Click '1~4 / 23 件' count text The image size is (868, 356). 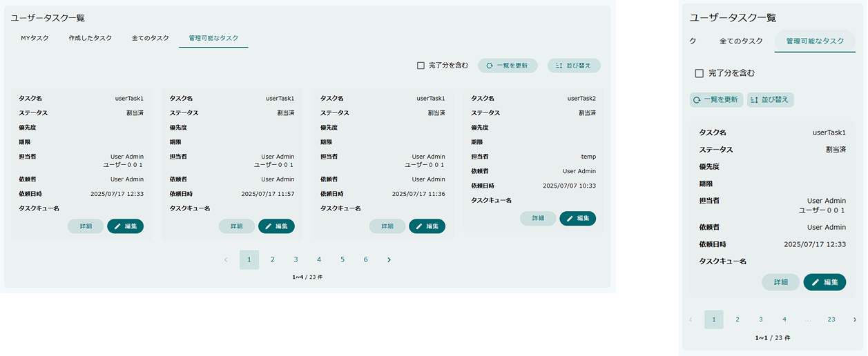tap(307, 277)
